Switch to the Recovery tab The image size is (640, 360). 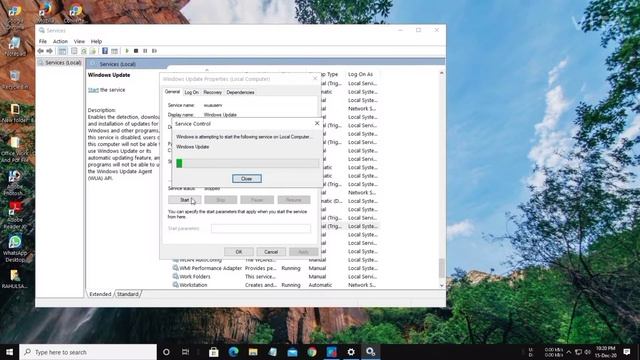(212, 92)
